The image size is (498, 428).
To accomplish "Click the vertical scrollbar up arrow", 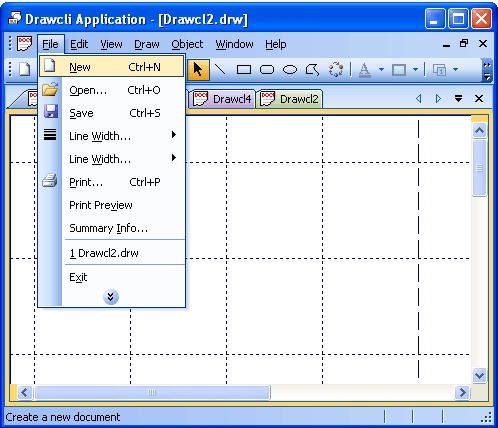I will point(479,130).
